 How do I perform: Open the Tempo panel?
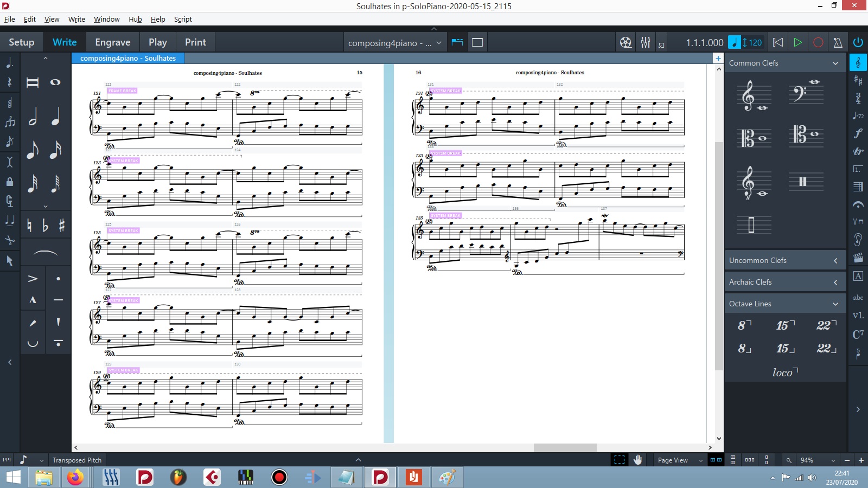[x=858, y=115]
